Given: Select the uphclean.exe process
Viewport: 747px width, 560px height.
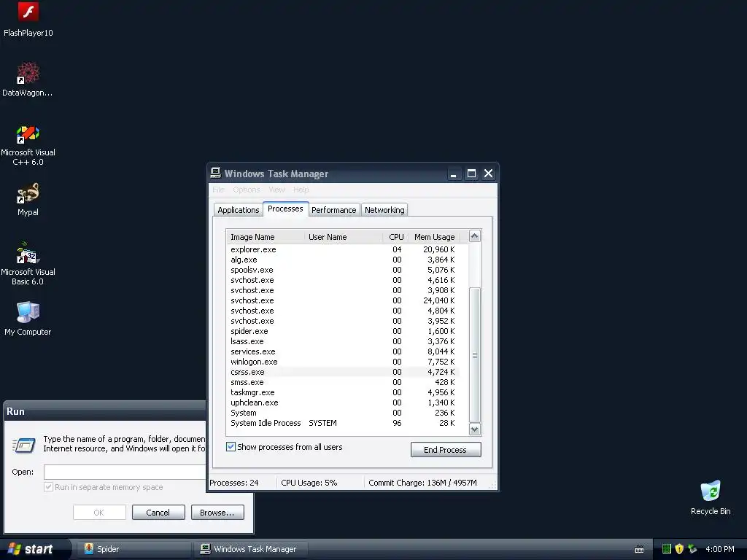Looking at the screenshot, I should pos(343,402).
